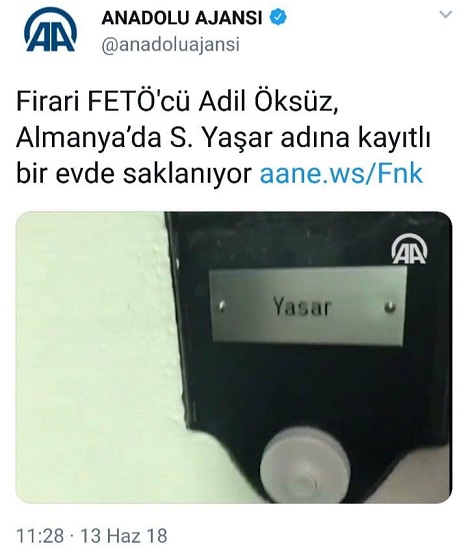Click the word Almanya'da in the tweet
Viewport: 468px width, 552px height.
[88, 138]
